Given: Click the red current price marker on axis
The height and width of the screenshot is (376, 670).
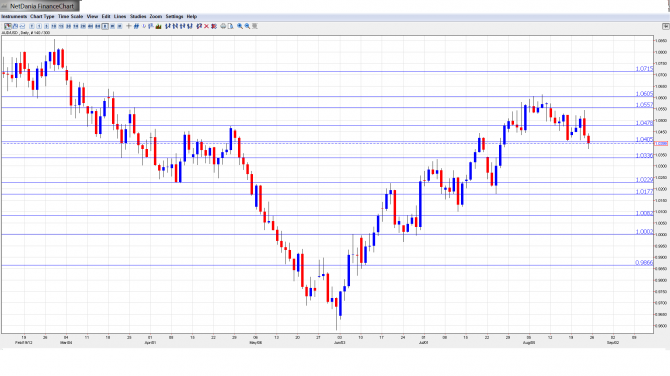Looking at the screenshot, I should click(661, 144).
